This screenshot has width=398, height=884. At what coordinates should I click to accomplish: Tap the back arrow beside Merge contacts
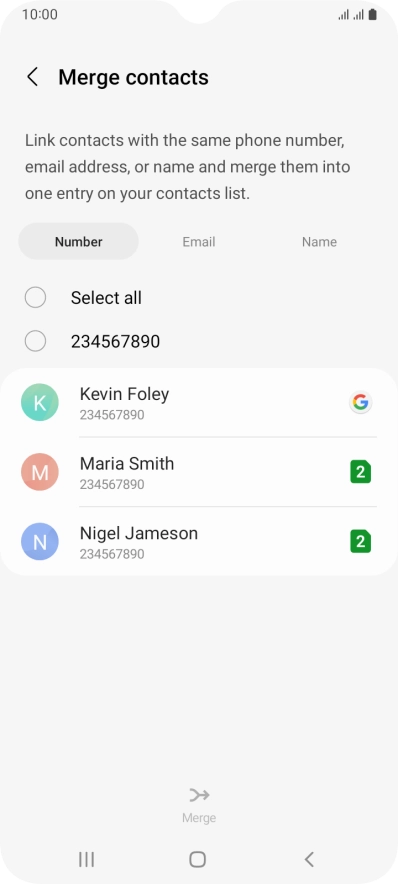(x=33, y=77)
